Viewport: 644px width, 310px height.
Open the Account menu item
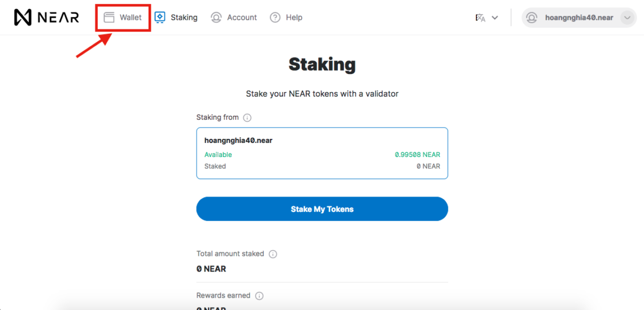tap(234, 18)
